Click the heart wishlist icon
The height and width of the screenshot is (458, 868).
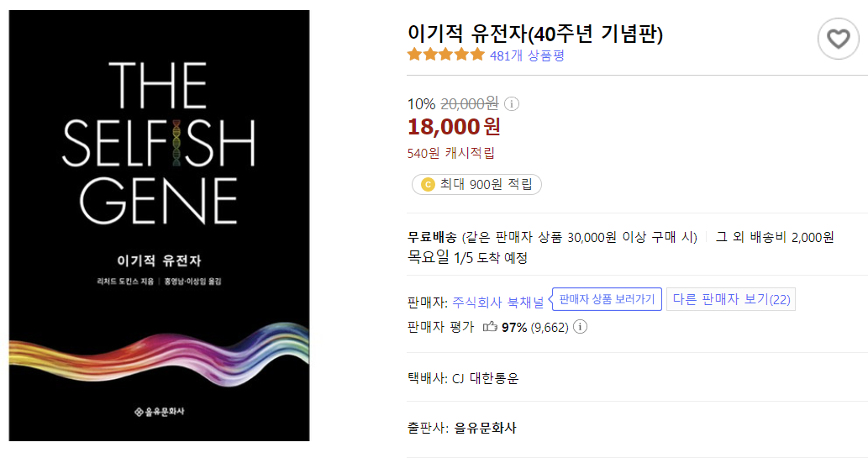click(838, 39)
